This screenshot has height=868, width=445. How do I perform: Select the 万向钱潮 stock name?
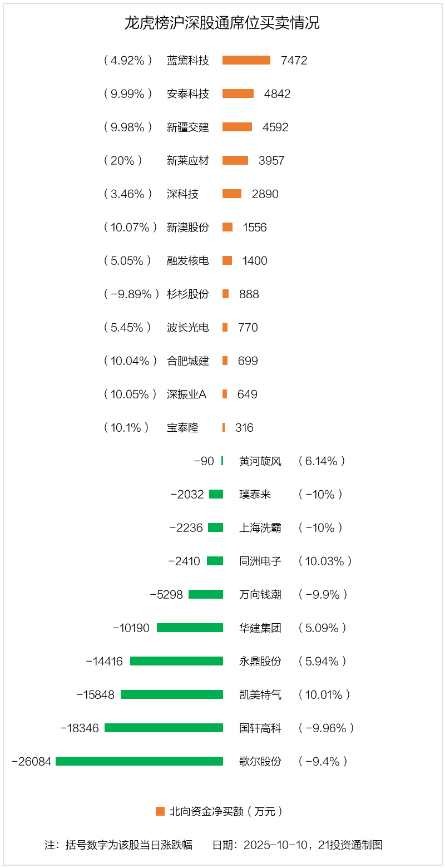(260, 594)
